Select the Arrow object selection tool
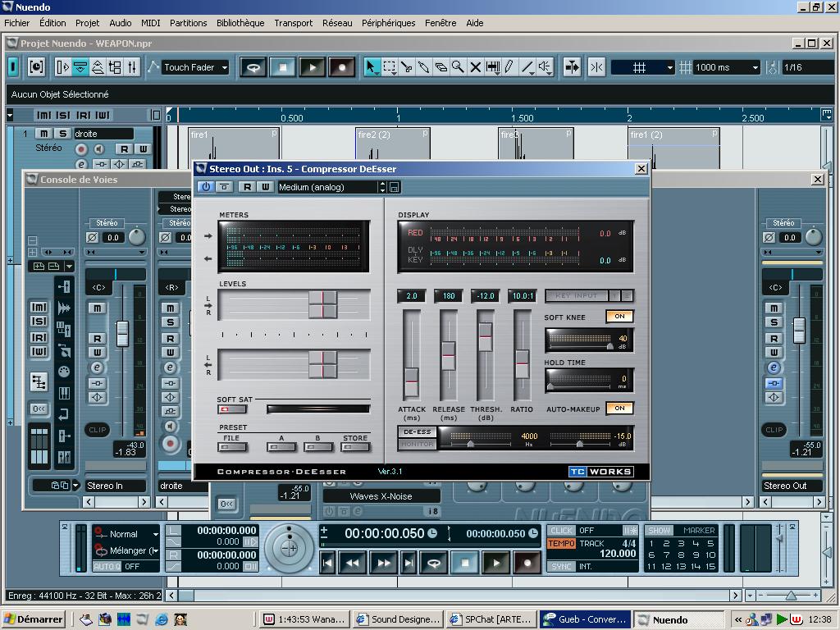This screenshot has height=630, width=840. (372, 67)
